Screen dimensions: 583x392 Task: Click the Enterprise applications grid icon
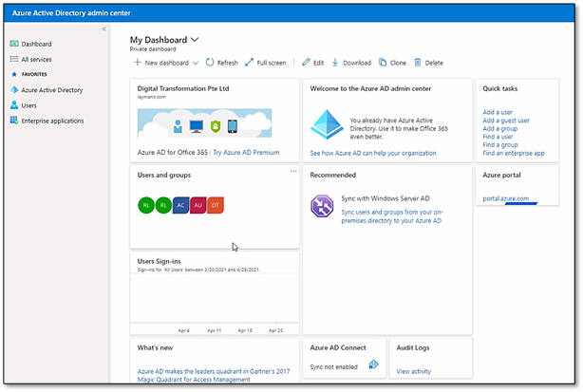(14, 120)
